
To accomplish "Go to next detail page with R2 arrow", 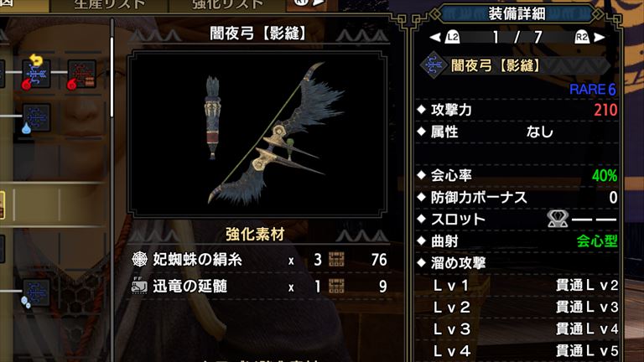I will tap(589, 38).
